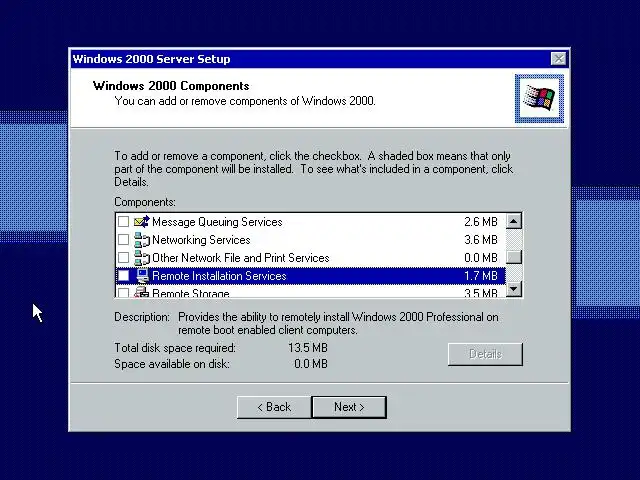The width and height of the screenshot is (640, 480).
Task: Click the 2.6 MB size value
Action: point(481,222)
